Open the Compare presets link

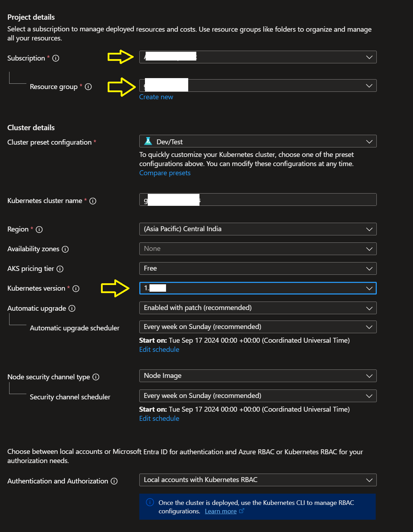pyautogui.click(x=165, y=173)
